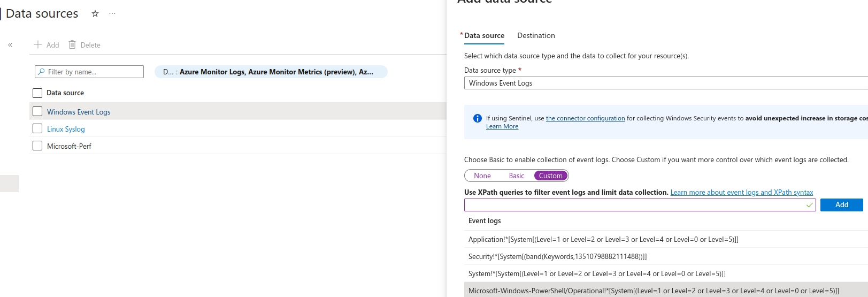The image size is (868, 297).
Task: Select the Microsoft-Windows-PowerShell/Operational query row
Action: (666, 290)
